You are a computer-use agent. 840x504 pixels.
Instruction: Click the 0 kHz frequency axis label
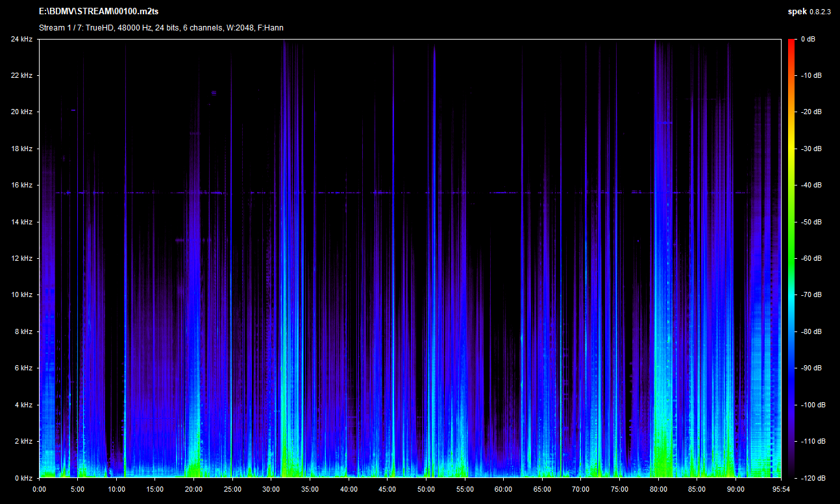coord(23,478)
